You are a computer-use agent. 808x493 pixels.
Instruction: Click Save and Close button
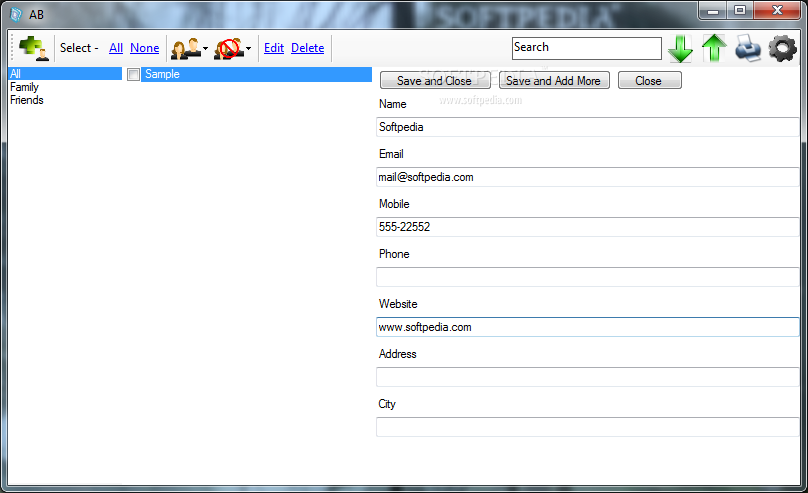click(435, 80)
